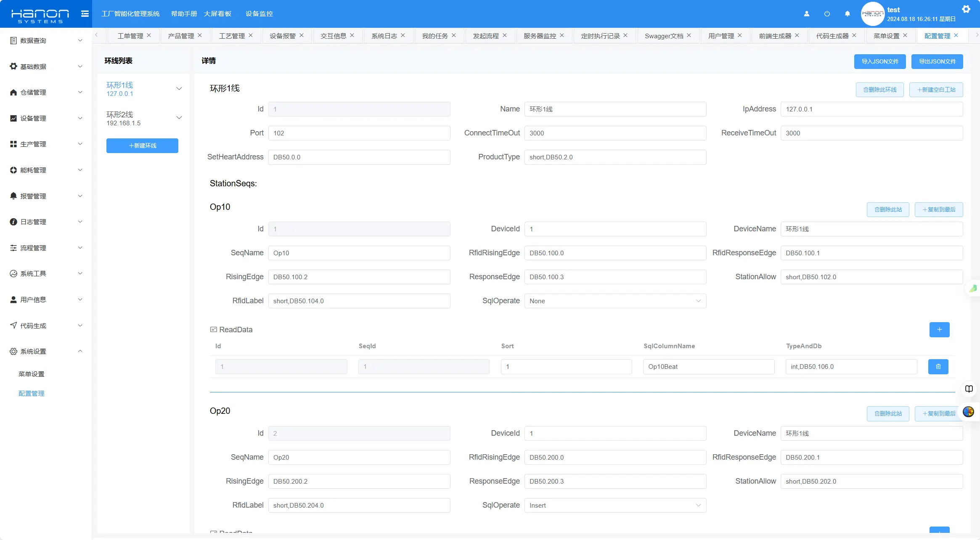Click the Port input field
The image size is (980, 540).
point(359,133)
